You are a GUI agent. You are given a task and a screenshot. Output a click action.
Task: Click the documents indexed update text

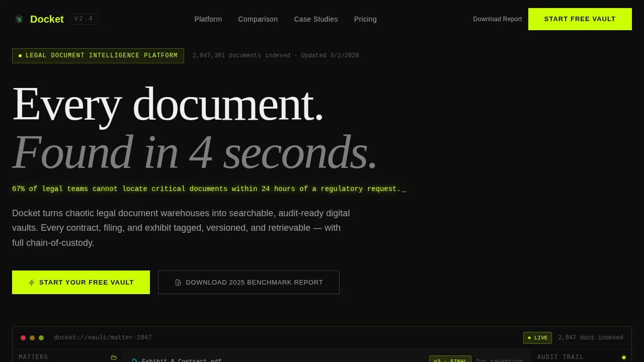tap(276, 56)
